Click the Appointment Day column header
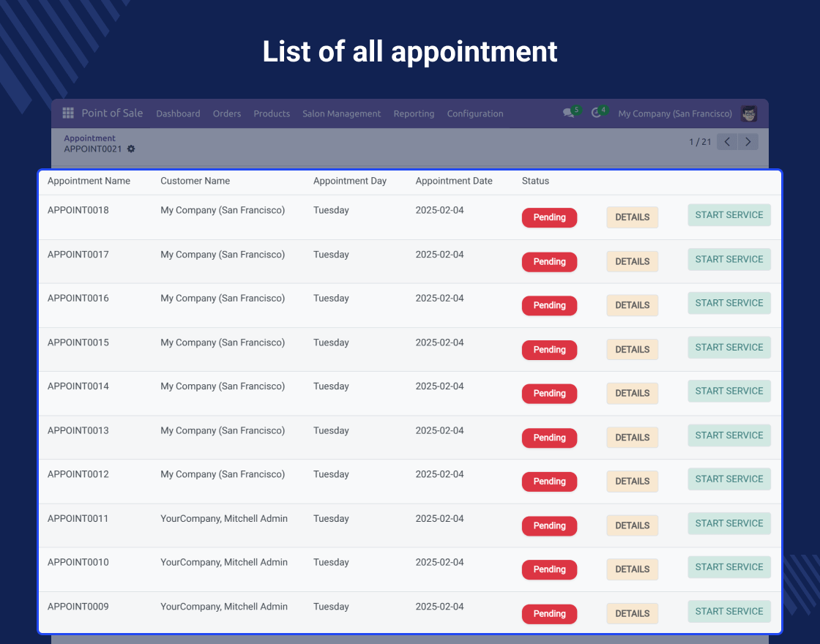 click(350, 181)
